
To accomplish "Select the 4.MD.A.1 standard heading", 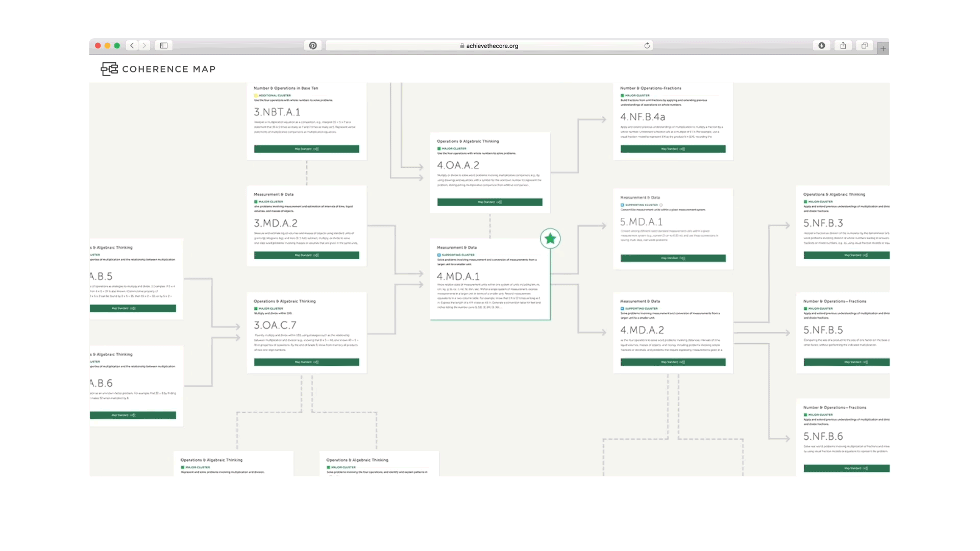I will pyautogui.click(x=458, y=277).
